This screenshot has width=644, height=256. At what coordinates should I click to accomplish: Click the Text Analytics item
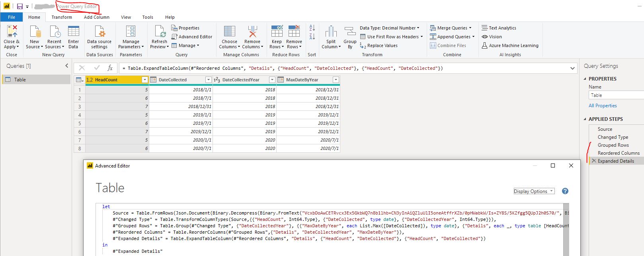(x=499, y=28)
